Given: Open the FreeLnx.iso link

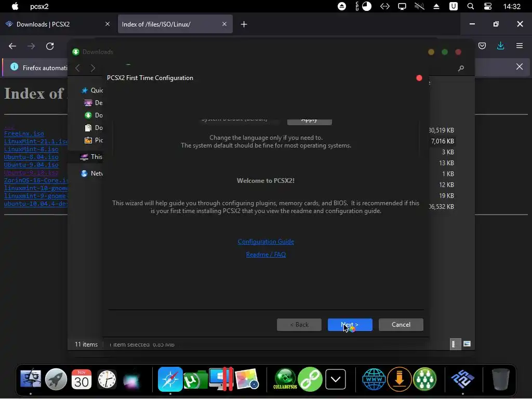Looking at the screenshot, I should pyautogui.click(x=24, y=134).
